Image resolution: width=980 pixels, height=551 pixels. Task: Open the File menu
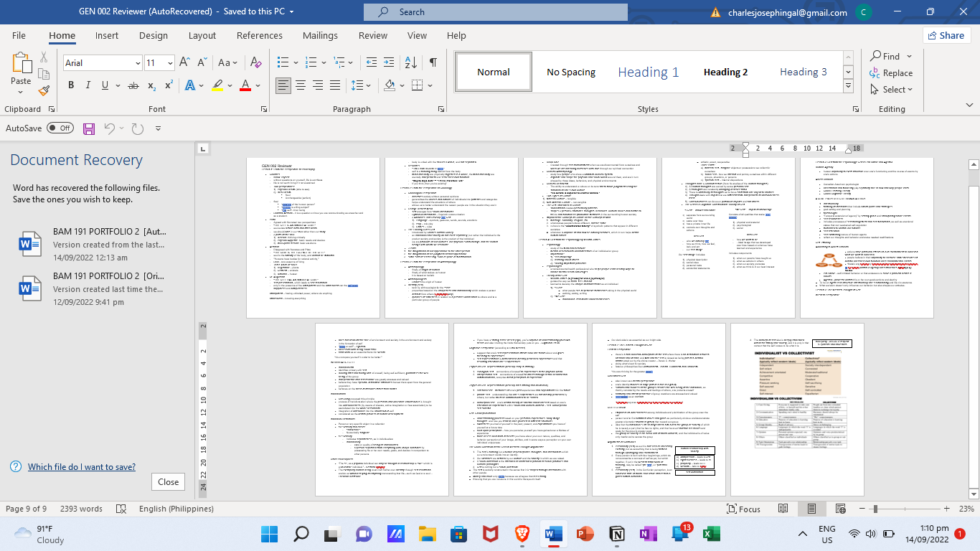(19, 36)
